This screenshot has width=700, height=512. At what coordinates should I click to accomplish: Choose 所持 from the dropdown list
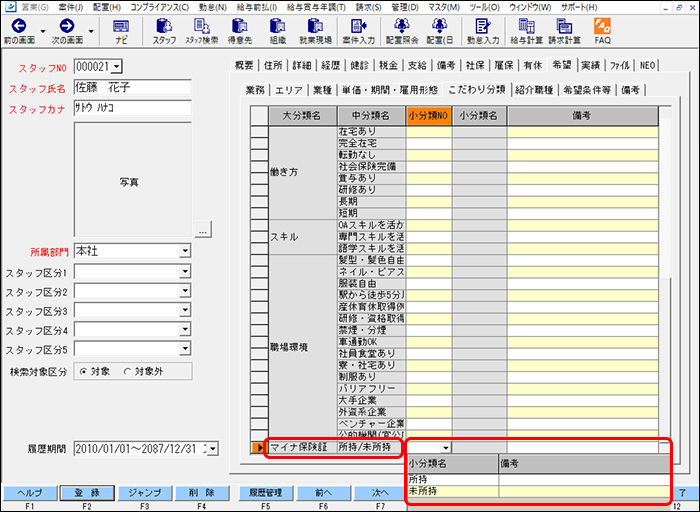539,479
